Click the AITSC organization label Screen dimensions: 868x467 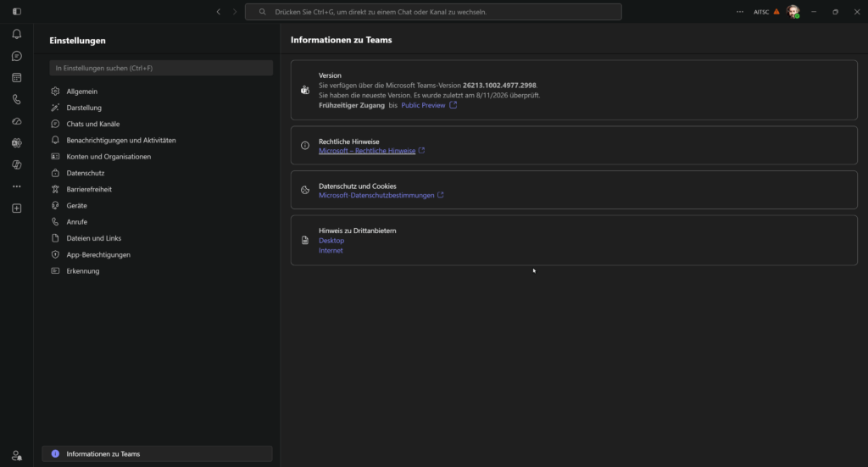point(761,12)
